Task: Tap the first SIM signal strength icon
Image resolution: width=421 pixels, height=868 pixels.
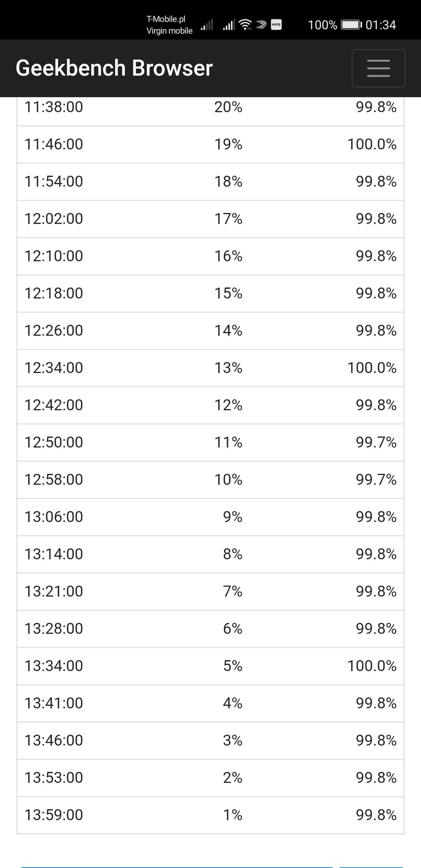Action: [x=207, y=25]
